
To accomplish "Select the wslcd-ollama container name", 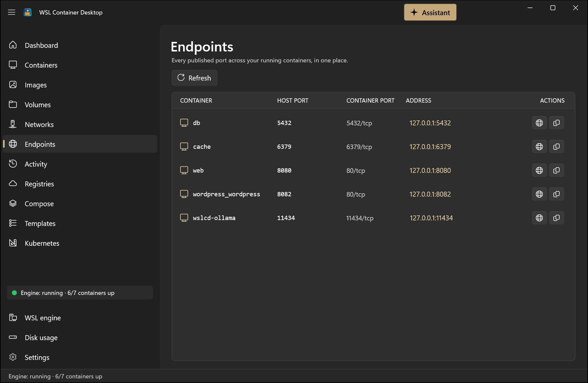I will pyautogui.click(x=214, y=218).
